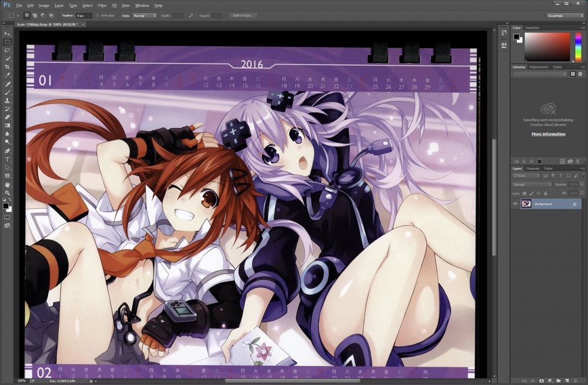This screenshot has width=588, height=385.
Task: Click delete layer trash icon
Action: click(576, 381)
